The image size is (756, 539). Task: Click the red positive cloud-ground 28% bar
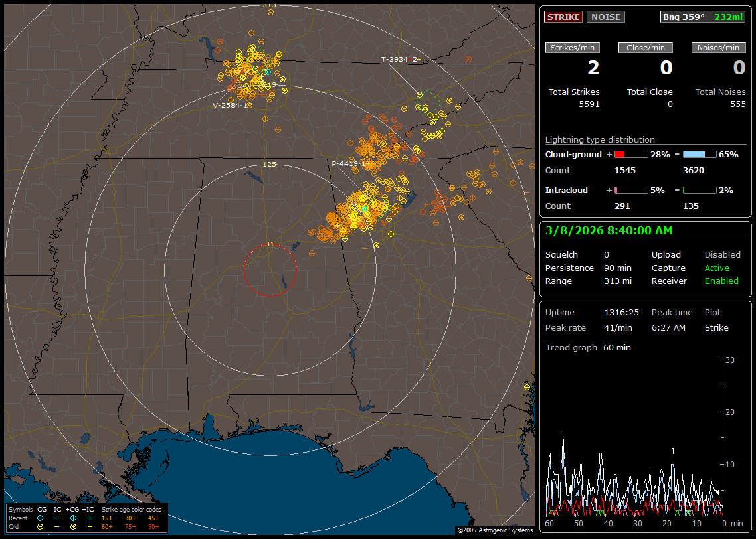pyautogui.click(x=630, y=154)
